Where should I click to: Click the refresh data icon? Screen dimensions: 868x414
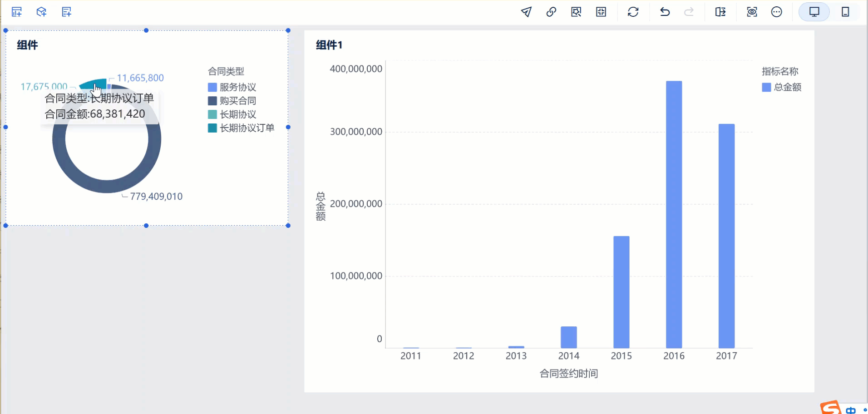pos(633,12)
